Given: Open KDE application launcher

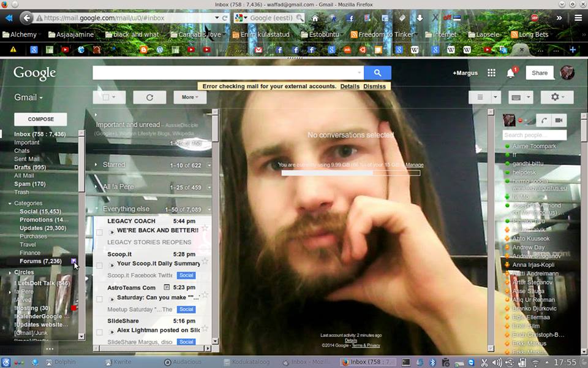Looking at the screenshot, I should (x=6, y=362).
